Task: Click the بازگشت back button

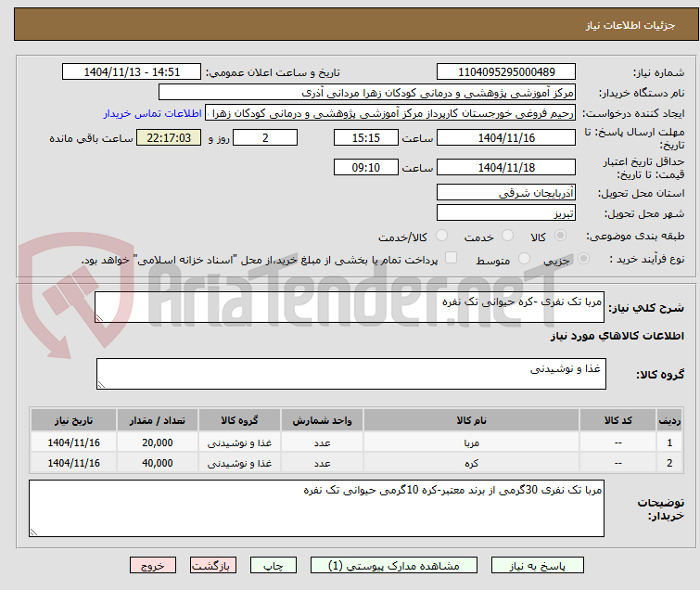Action: pos(212,566)
